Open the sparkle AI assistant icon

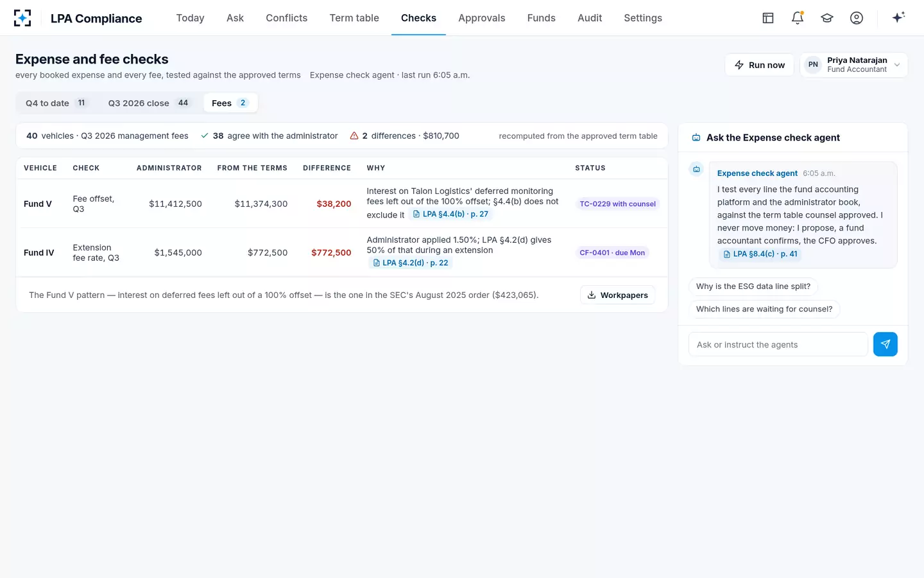[898, 17]
